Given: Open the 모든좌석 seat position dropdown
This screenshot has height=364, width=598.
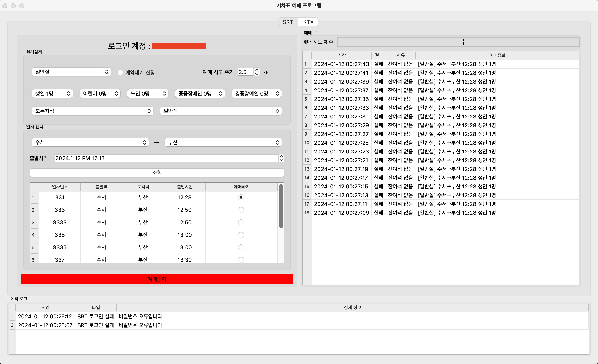Looking at the screenshot, I should (92, 111).
